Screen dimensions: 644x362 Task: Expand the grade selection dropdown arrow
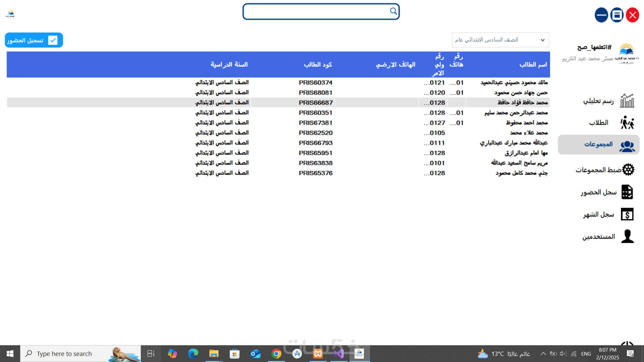(x=542, y=40)
